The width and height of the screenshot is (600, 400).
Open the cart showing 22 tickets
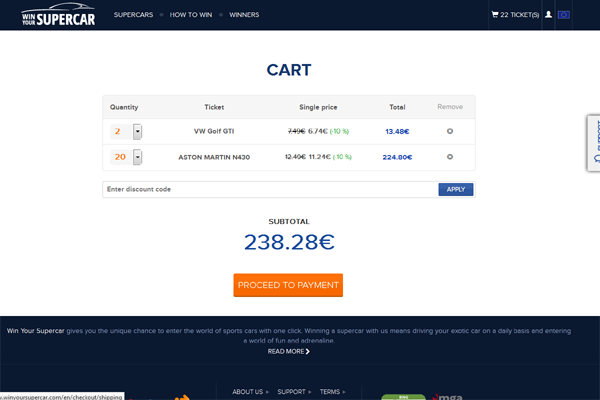click(515, 15)
